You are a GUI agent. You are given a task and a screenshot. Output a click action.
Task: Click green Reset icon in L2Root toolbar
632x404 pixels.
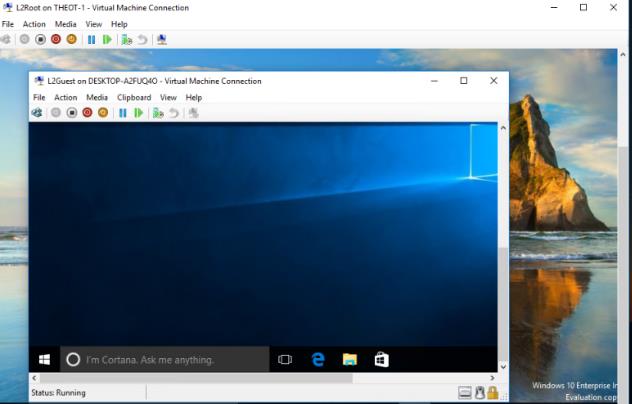107,40
